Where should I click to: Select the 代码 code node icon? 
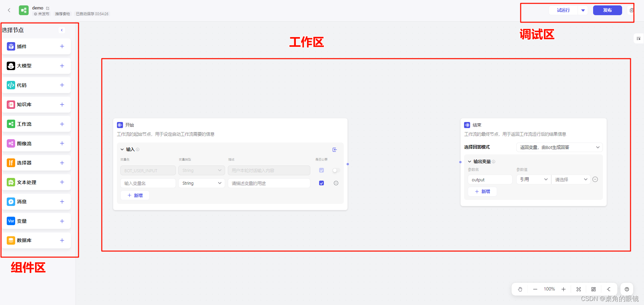[x=11, y=85]
